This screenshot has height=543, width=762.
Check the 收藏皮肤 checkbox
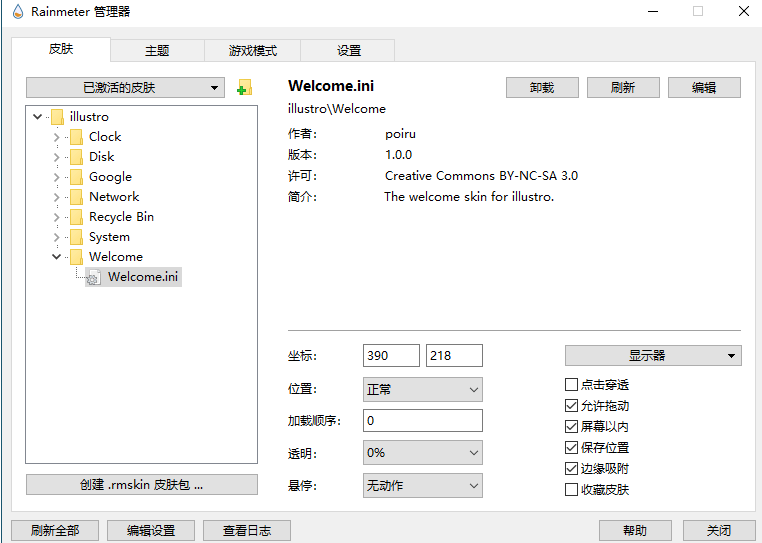[572, 489]
